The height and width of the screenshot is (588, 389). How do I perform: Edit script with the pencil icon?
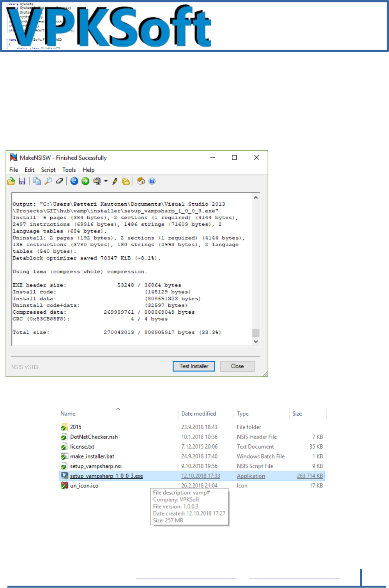[x=115, y=181]
